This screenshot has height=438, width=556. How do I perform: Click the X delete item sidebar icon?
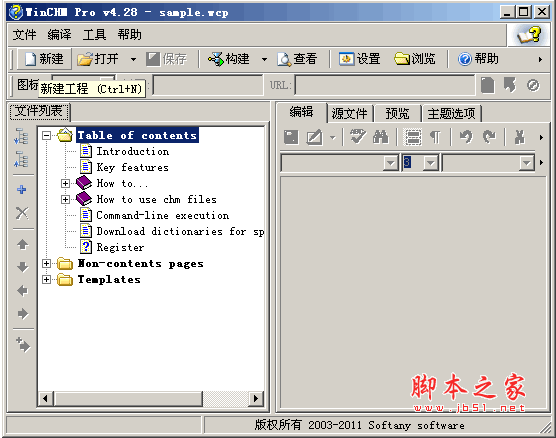tap(22, 213)
